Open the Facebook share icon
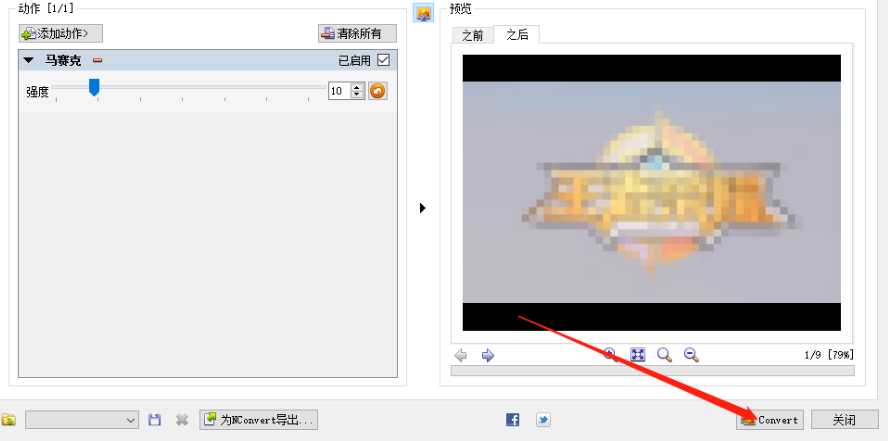This screenshot has height=441, width=888. pos(513,419)
